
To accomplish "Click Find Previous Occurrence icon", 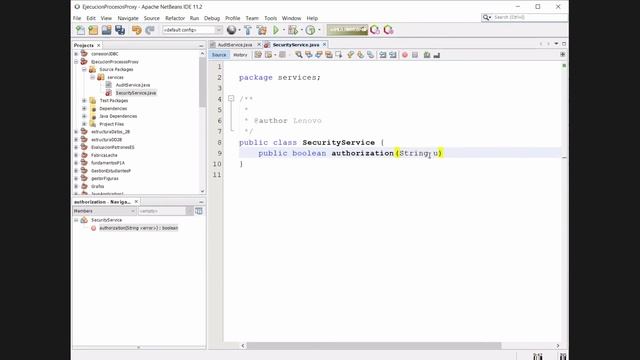I will [309, 55].
